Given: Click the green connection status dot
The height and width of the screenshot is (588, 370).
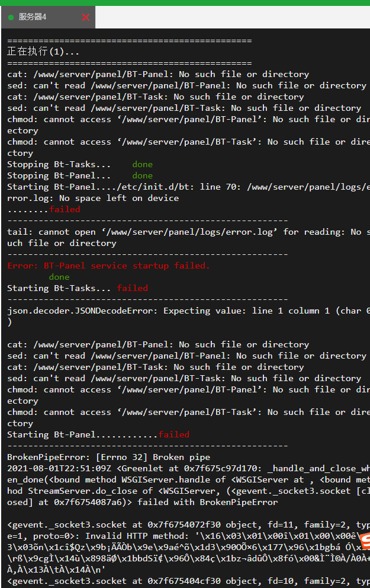Looking at the screenshot, I should [11, 17].
